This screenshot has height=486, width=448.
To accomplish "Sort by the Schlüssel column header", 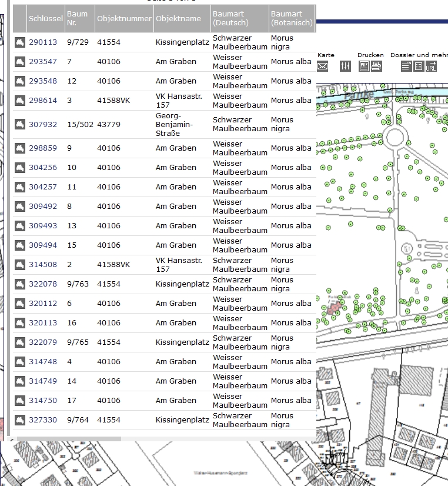I will pos(45,19).
